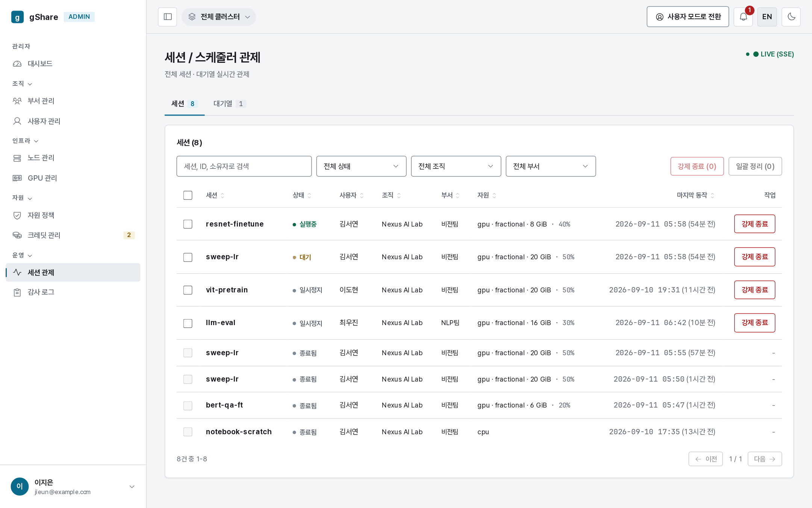Collapse the 조직 sidebar section
Image resolution: width=812 pixels, height=508 pixels.
(22, 84)
